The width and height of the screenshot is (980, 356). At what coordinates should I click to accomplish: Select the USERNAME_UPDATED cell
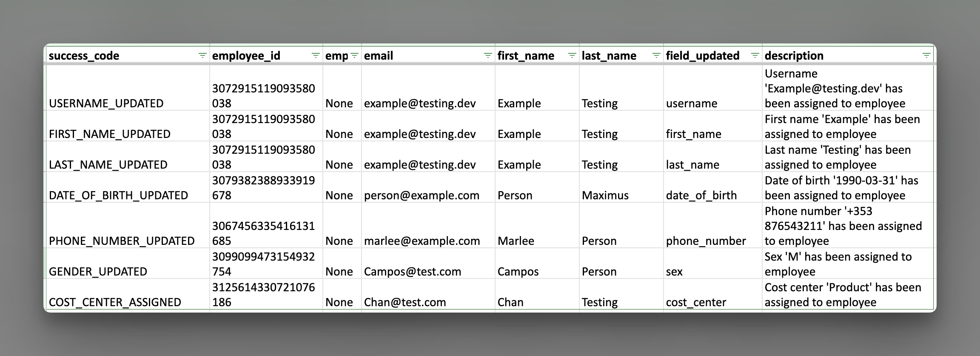click(x=127, y=88)
